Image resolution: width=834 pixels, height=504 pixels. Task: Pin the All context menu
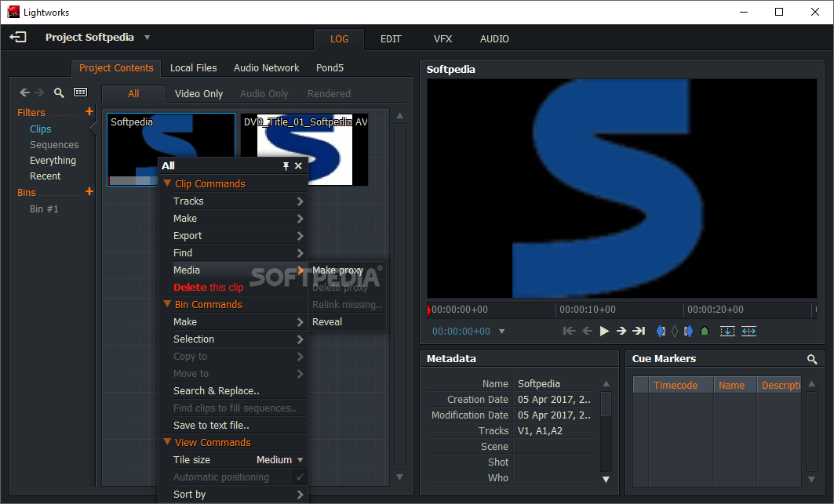point(286,166)
